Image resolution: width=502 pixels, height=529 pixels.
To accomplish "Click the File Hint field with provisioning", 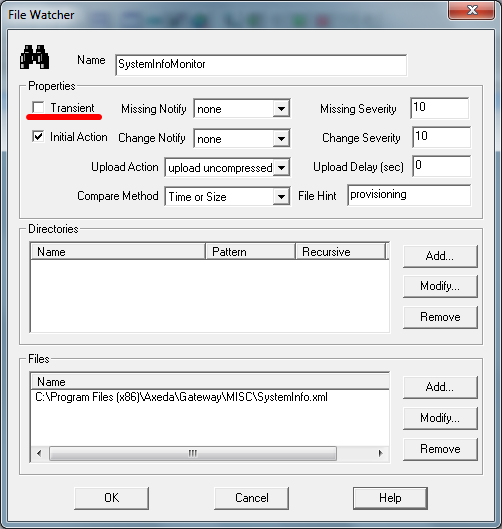I will [x=409, y=195].
